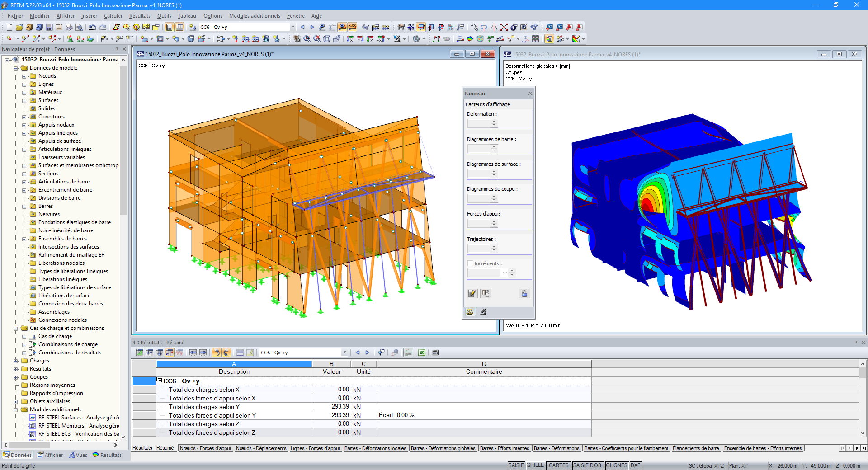Click the mirror tool icon
The image size is (868, 470).
point(494,27)
